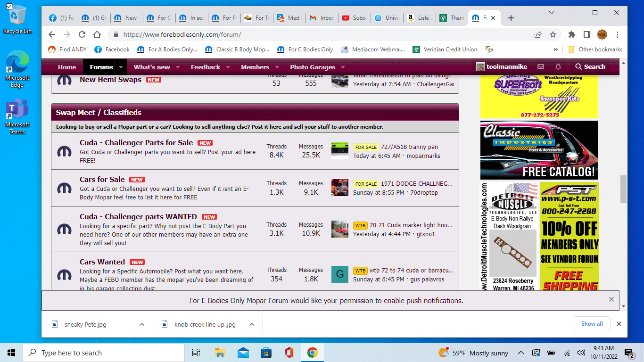Expand the What's new dropdown arrow
The width and height of the screenshot is (644, 362).
177,67
